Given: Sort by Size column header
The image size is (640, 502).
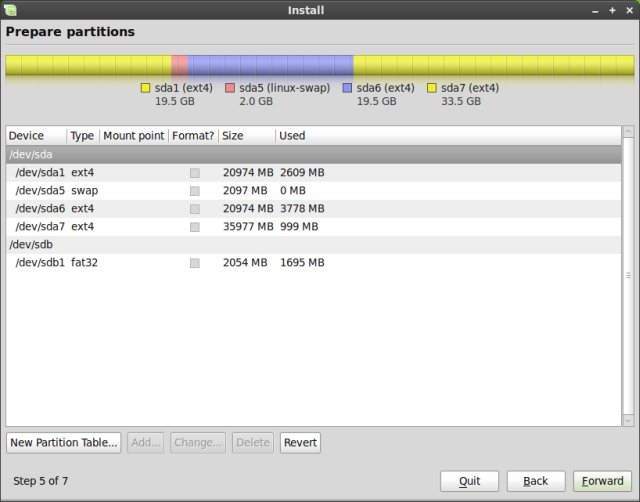Looking at the screenshot, I should (x=247, y=136).
